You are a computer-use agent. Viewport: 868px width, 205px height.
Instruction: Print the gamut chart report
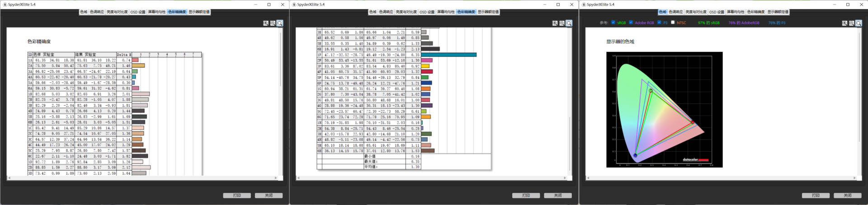816,196
